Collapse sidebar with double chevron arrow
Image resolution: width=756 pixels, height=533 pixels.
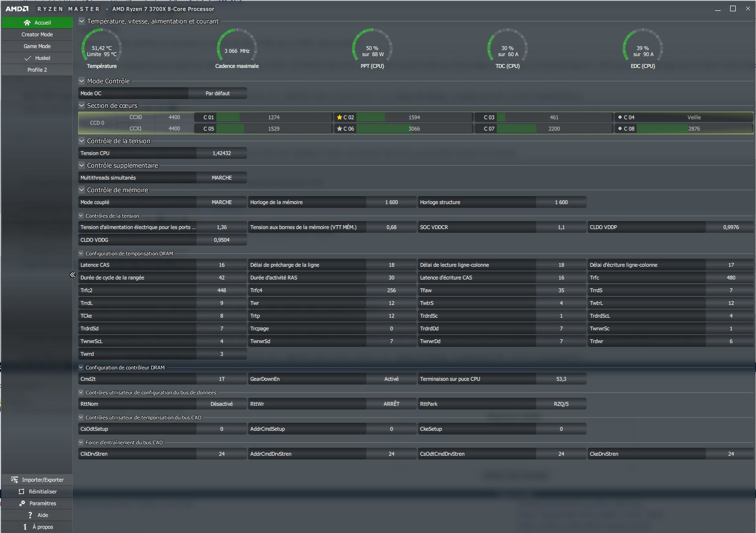click(73, 275)
